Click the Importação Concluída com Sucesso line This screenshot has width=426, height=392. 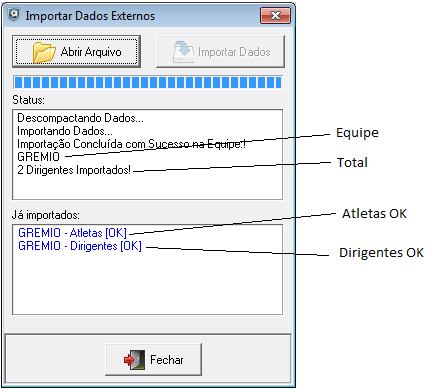(131, 144)
